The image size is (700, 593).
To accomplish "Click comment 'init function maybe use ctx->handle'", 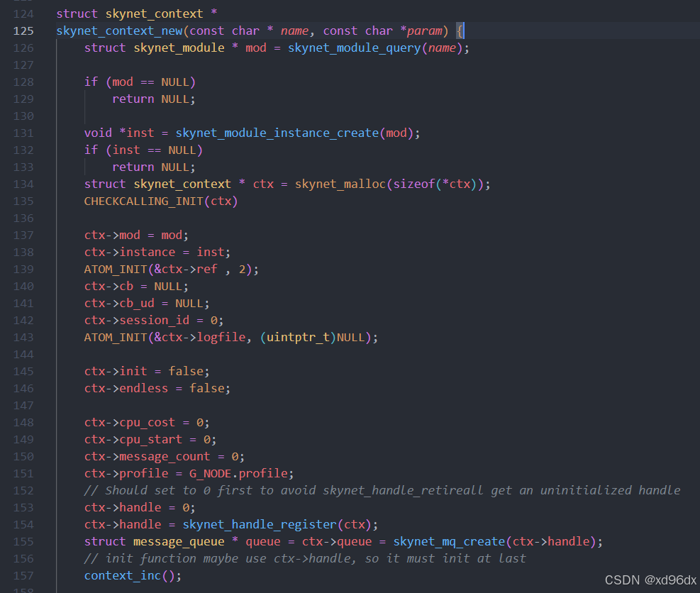I will coord(305,558).
